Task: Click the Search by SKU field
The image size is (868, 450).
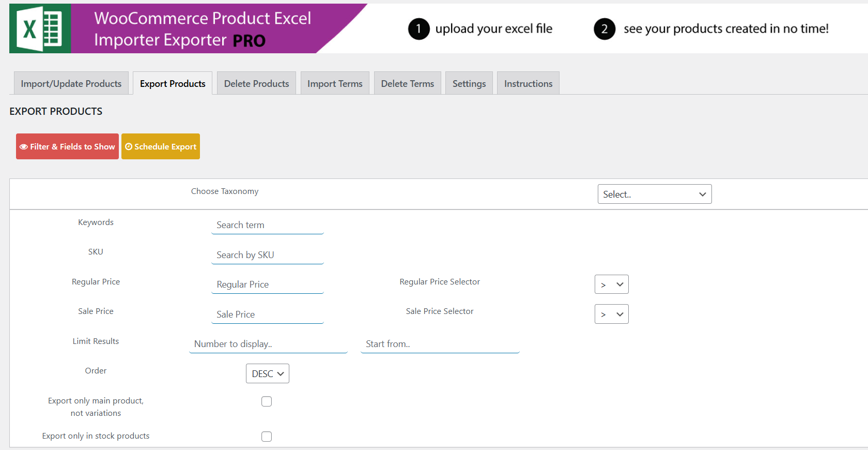Action: (x=267, y=255)
